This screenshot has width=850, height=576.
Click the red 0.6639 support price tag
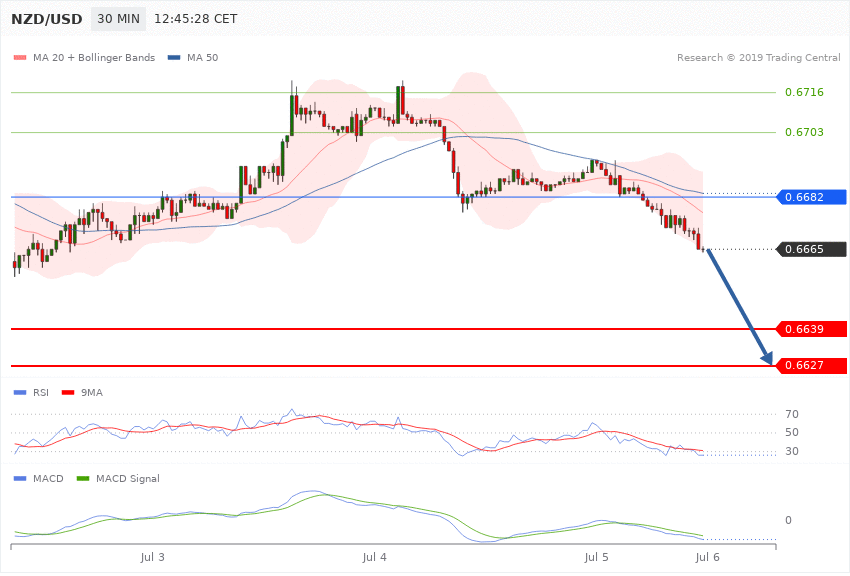pos(812,329)
